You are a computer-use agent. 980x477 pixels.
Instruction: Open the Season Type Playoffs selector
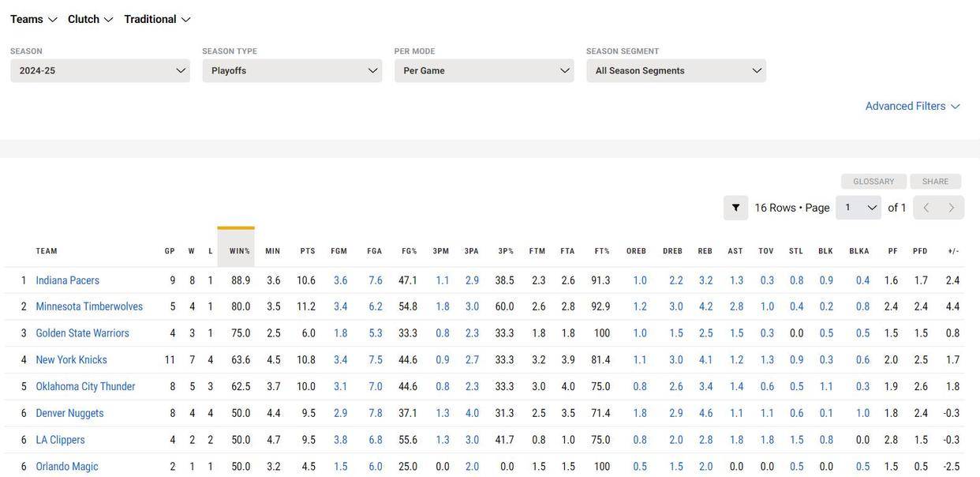(292, 70)
